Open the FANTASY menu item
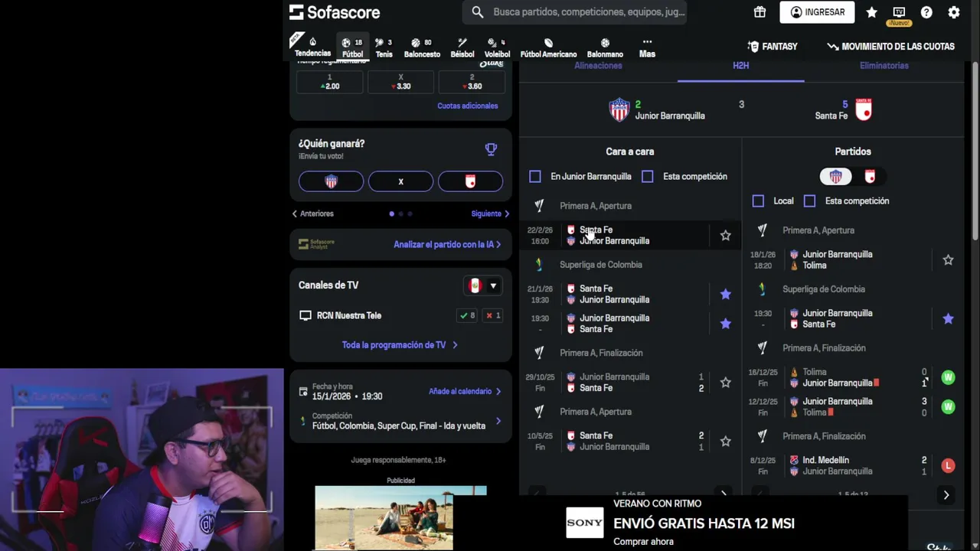Viewport: 980px width, 551px height. 773,47
